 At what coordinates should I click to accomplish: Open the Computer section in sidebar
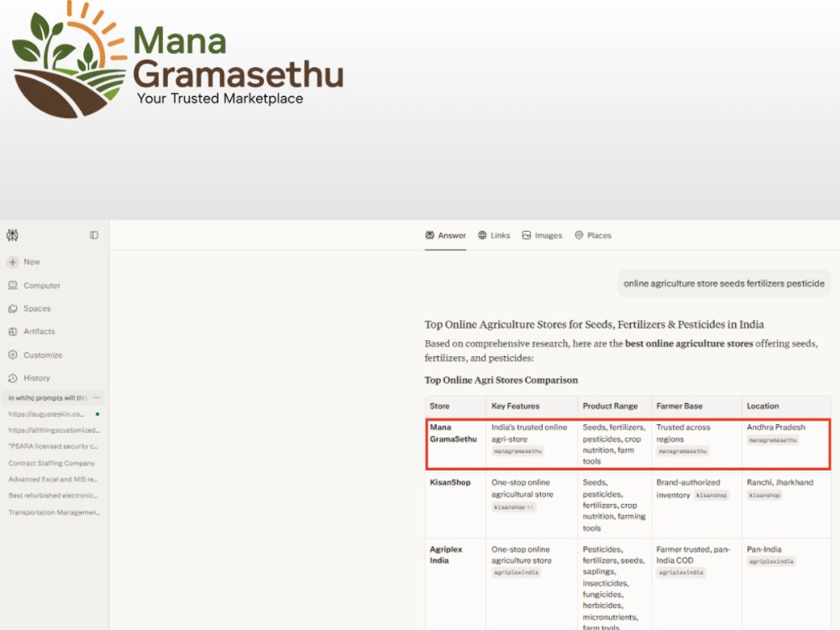pyautogui.click(x=34, y=286)
